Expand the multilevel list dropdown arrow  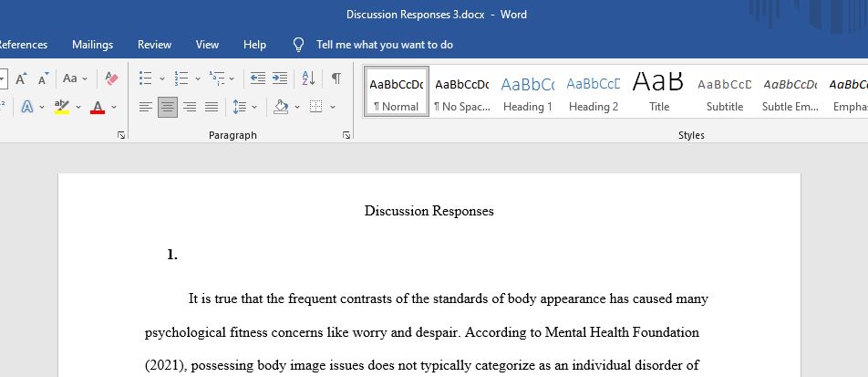232,79
